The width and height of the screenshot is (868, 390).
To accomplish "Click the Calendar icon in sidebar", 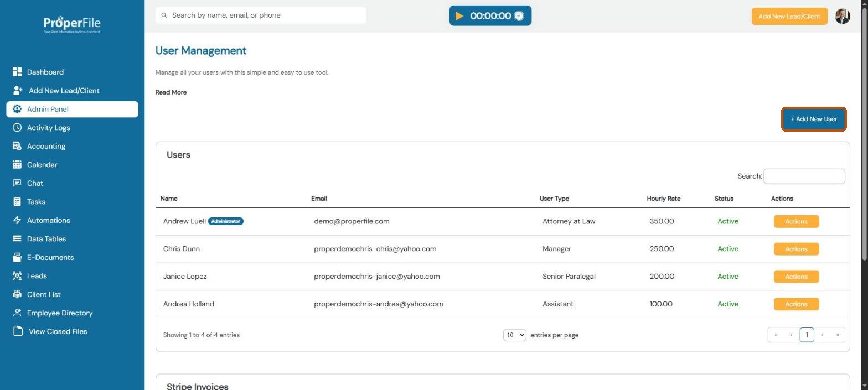I will click(x=17, y=164).
